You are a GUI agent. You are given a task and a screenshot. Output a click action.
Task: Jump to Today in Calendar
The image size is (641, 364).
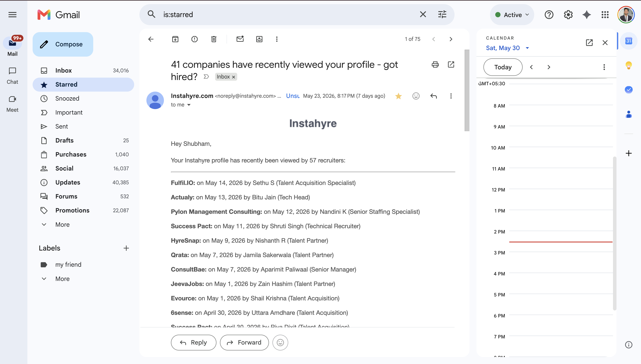click(x=503, y=67)
